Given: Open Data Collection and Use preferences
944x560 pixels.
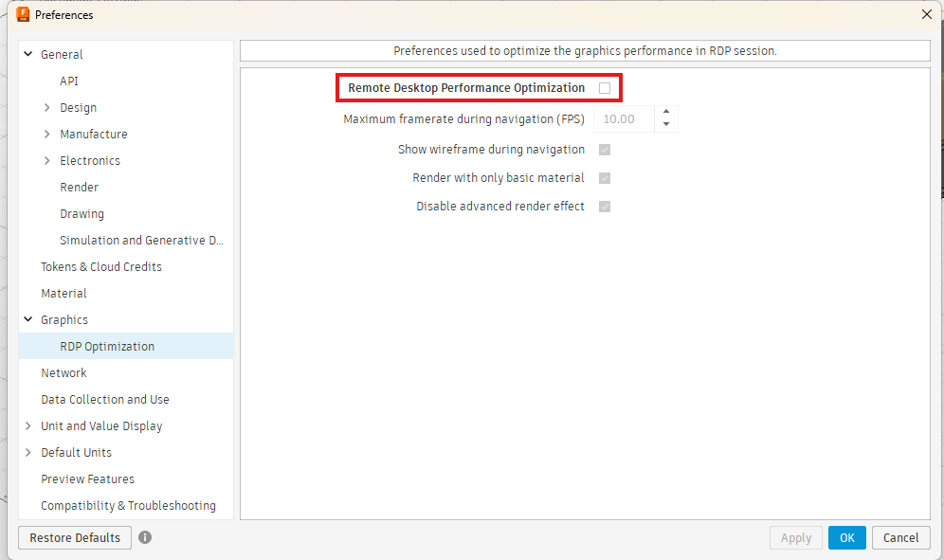Looking at the screenshot, I should 105,399.
